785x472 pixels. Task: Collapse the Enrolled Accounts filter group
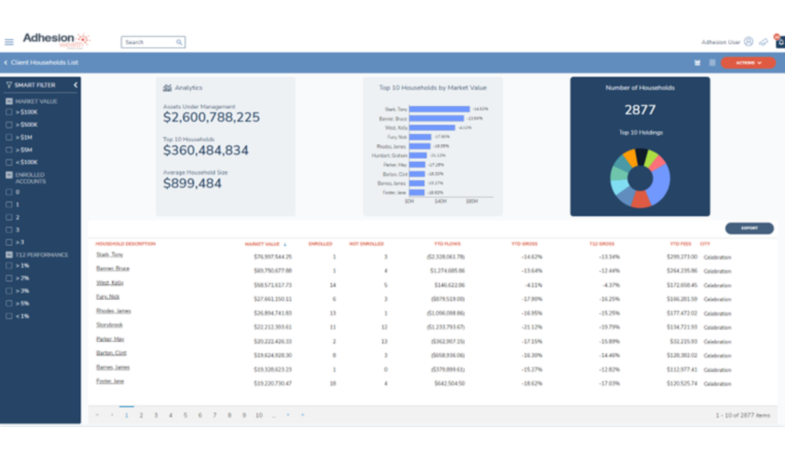(x=10, y=175)
